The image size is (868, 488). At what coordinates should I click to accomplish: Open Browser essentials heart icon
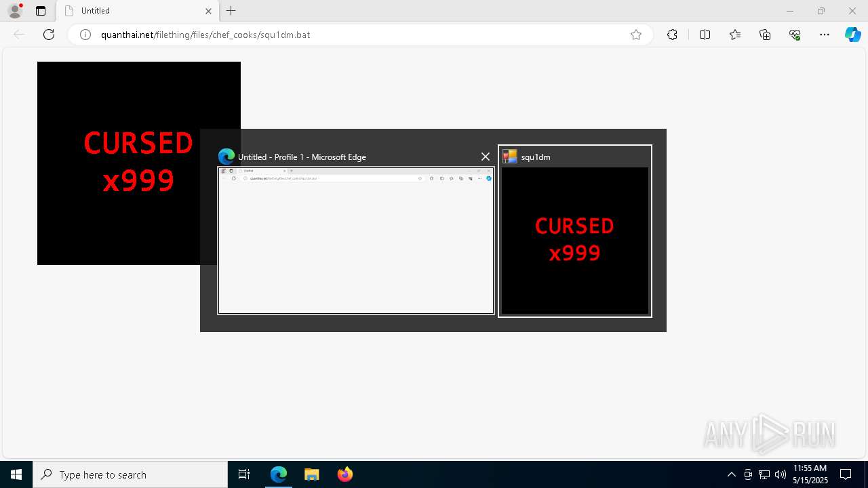[795, 35]
